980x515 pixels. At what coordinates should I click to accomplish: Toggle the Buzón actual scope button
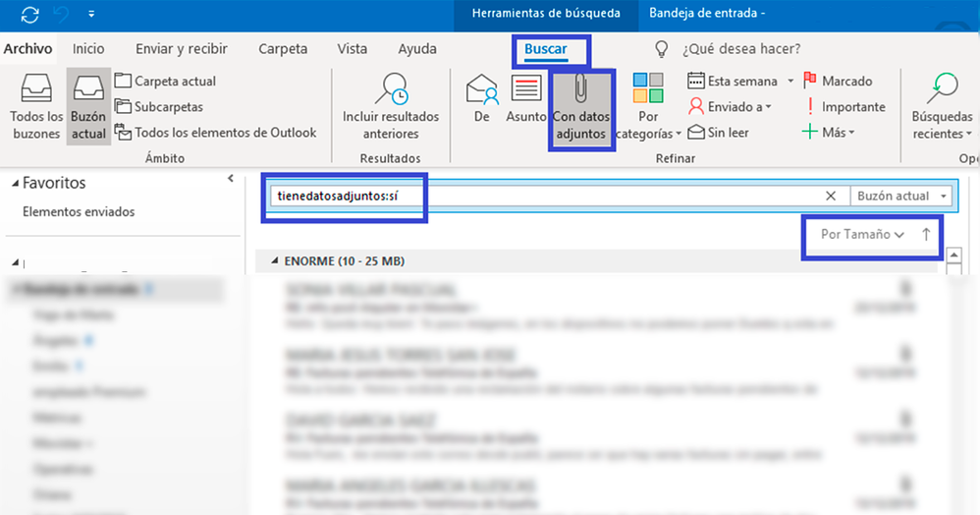pos(88,106)
